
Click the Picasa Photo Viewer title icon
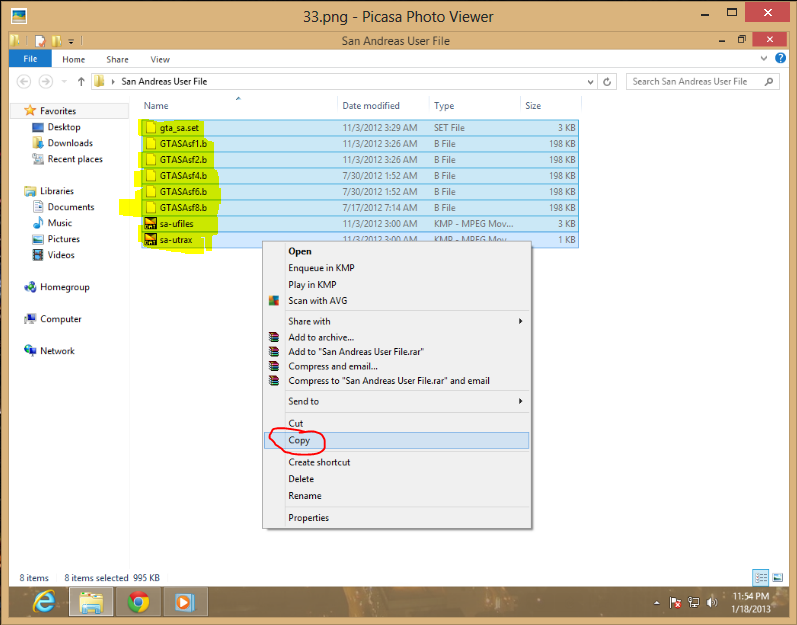click(x=19, y=16)
